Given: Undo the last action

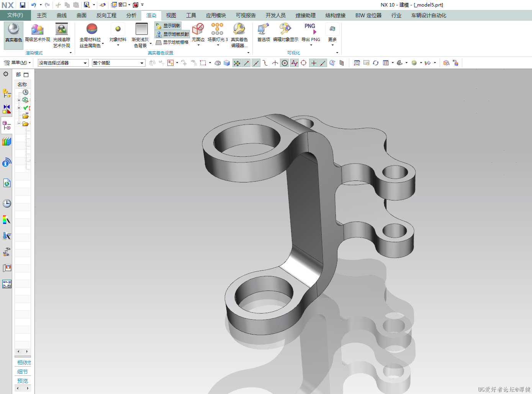Looking at the screenshot, I should tap(34, 5).
